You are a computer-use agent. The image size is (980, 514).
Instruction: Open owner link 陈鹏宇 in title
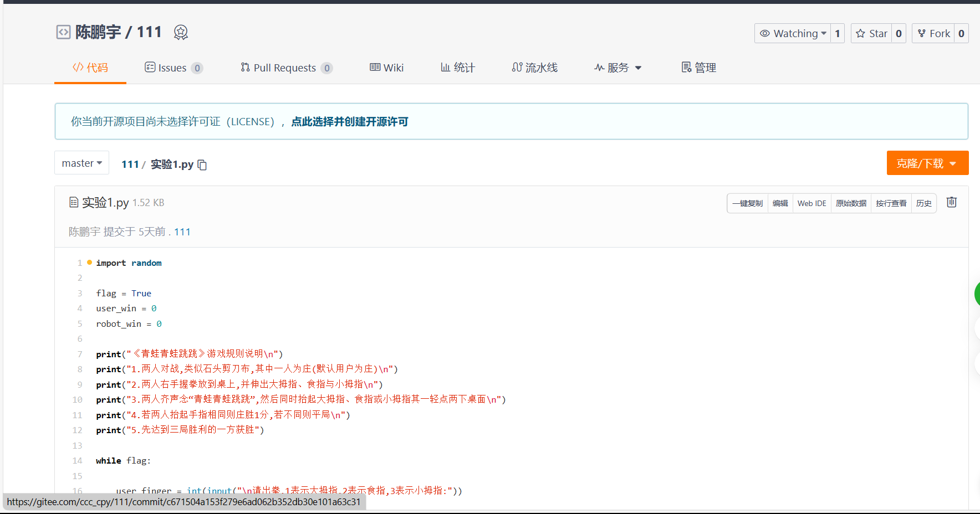(98, 32)
